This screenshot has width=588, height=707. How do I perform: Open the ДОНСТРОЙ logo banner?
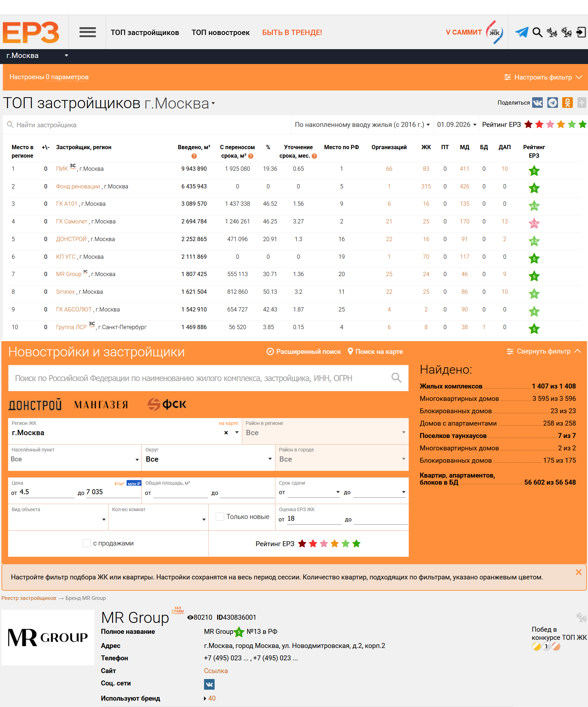pyautogui.click(x=35, y=405)
